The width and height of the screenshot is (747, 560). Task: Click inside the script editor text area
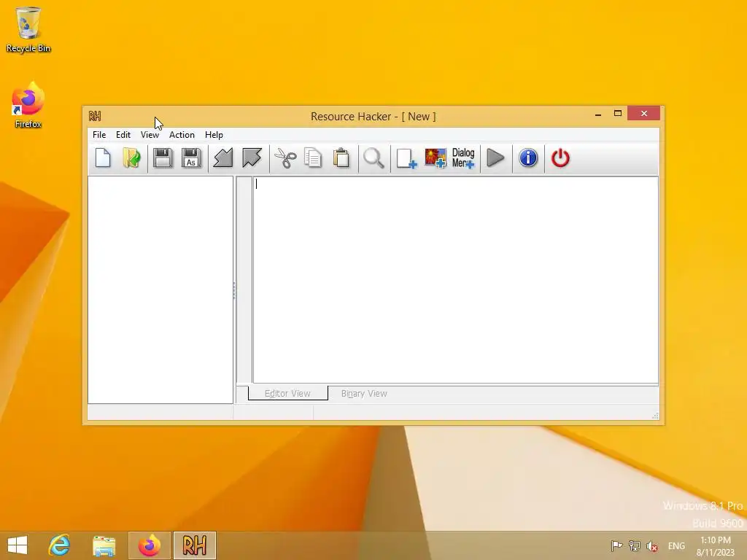[x=455, y=280]
